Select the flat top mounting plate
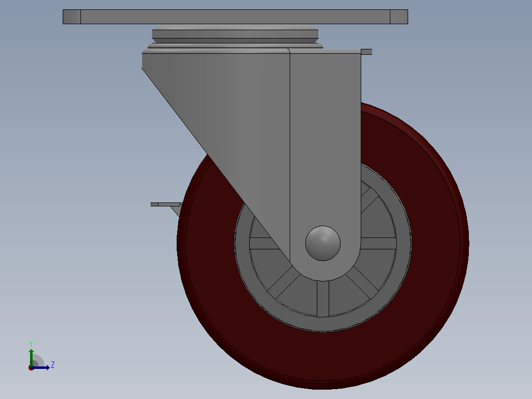This screenshot has height=399, width=532. pos(235,17)
